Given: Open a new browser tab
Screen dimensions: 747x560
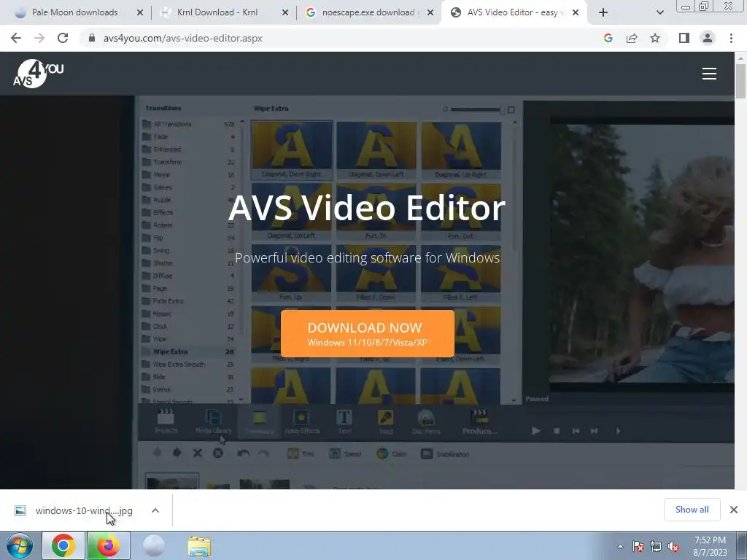Looking at the screenshot, I should pos(603,13).
